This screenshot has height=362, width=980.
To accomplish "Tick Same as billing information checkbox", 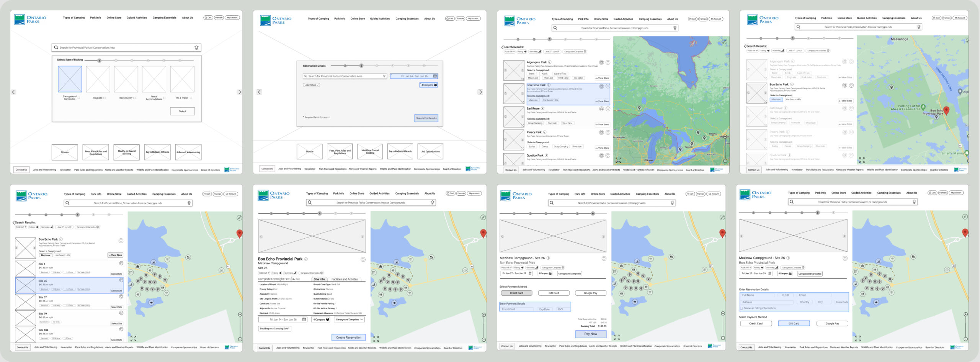I will pos(742,308).
